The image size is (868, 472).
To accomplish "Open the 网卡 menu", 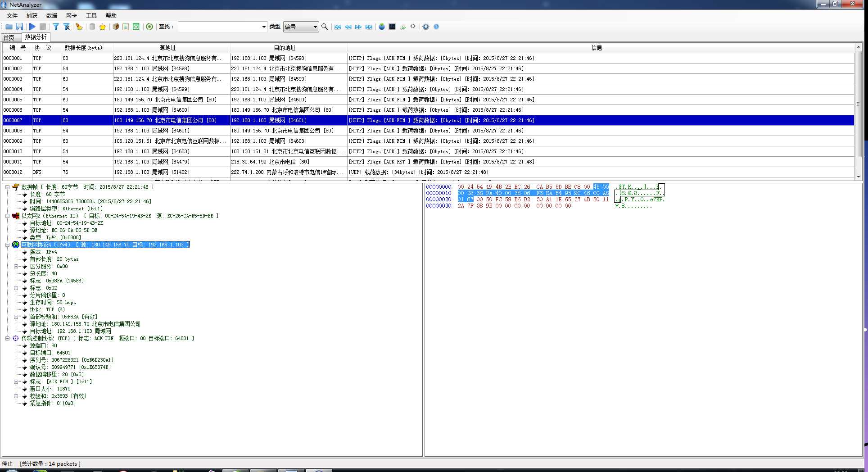I will point(72,15).
